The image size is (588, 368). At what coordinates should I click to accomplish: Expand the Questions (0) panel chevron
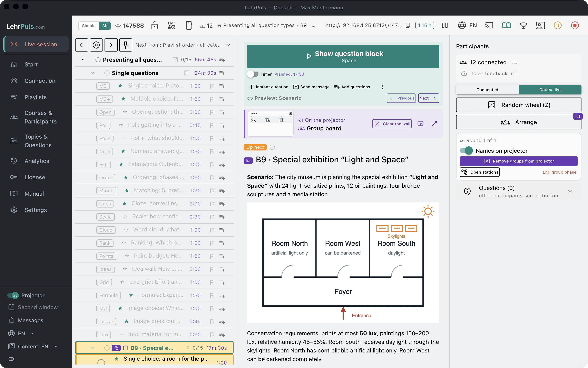coord(570,192)
